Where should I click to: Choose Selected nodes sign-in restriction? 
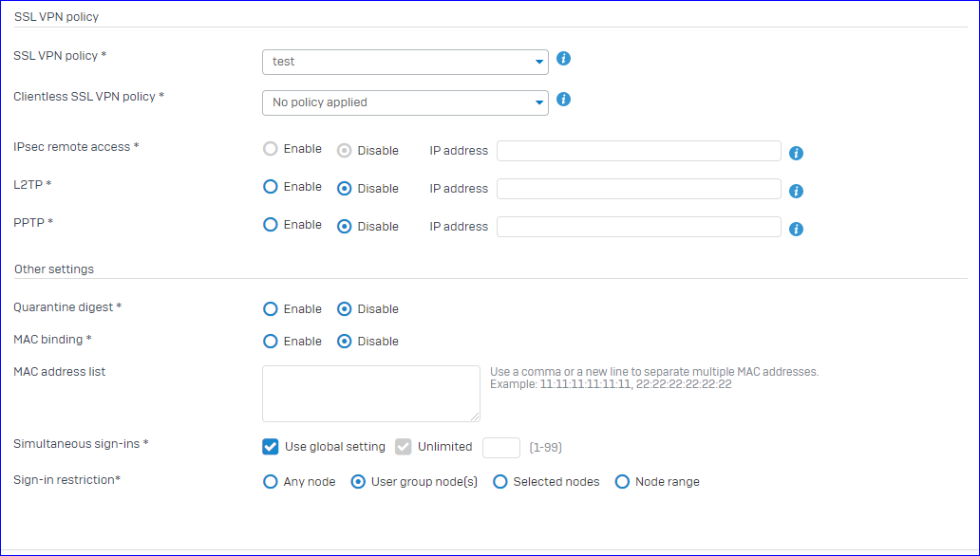500,482
